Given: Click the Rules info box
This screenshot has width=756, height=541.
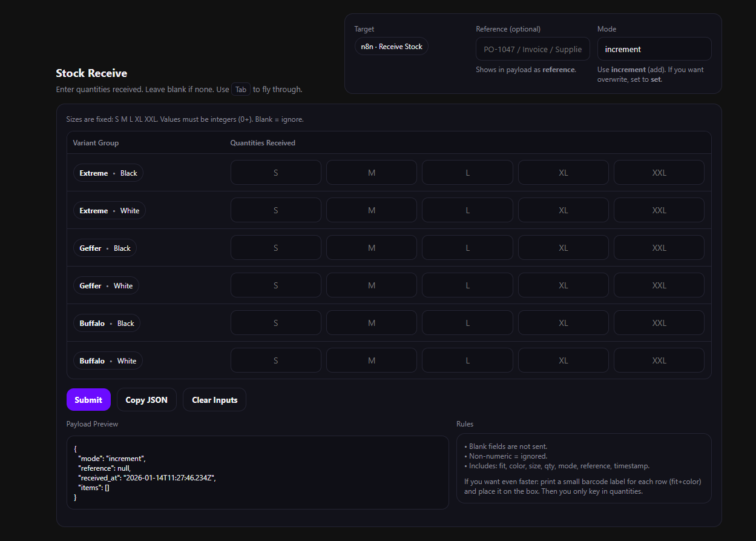Looking at the screenshot, I should click(584, 468).
